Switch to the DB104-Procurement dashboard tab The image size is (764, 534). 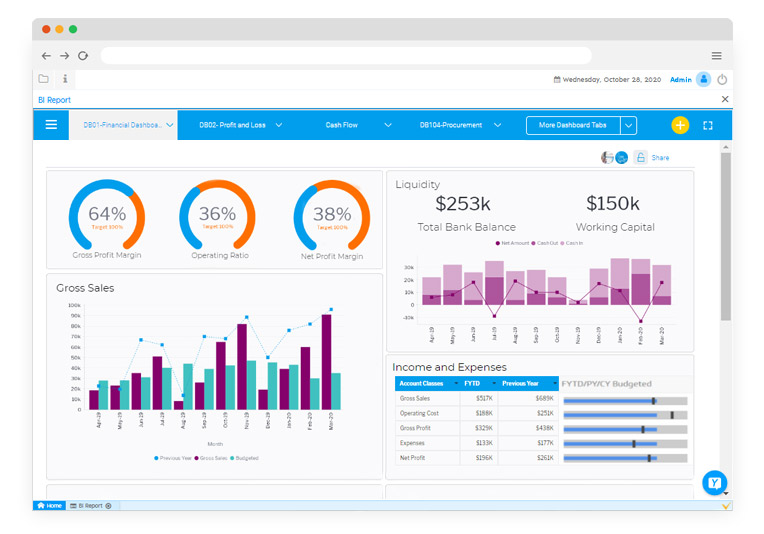click(450, 125)
